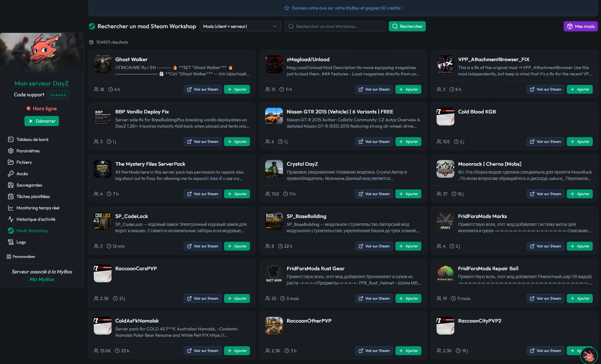Screen dimensions: 601x364
Task: Open the Paramètres page
Action: pyautogui.click(x=28, y=151)
